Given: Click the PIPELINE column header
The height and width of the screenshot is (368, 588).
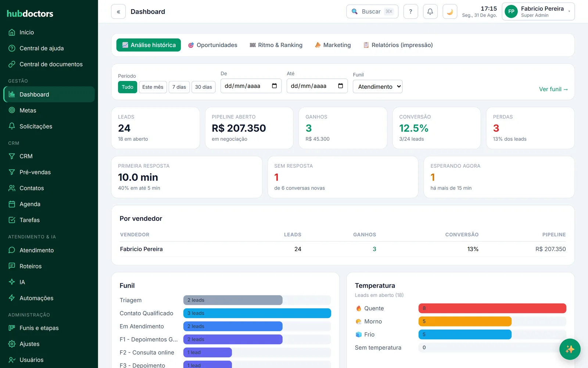Looking at the screenshot, I should (554, 235).
